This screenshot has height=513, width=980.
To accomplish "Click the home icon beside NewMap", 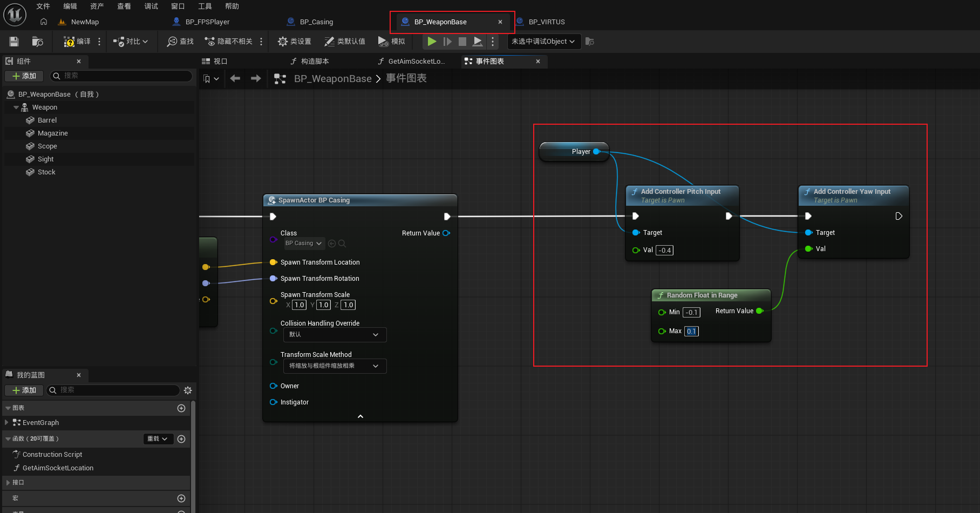I will 44,22.
